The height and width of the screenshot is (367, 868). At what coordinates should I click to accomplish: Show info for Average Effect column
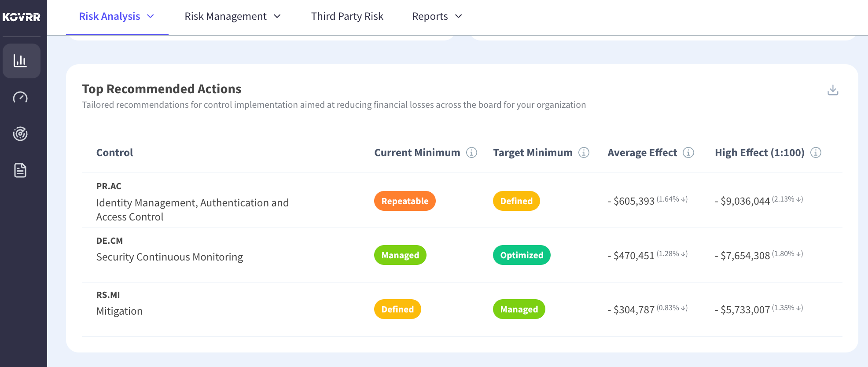point(688,153)
